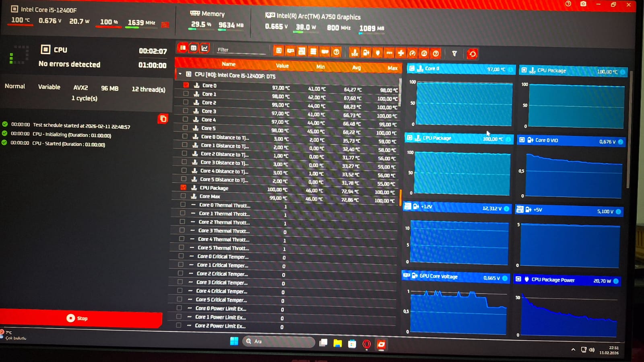Uncheck the Core 0 sensor checkbox

186,85
